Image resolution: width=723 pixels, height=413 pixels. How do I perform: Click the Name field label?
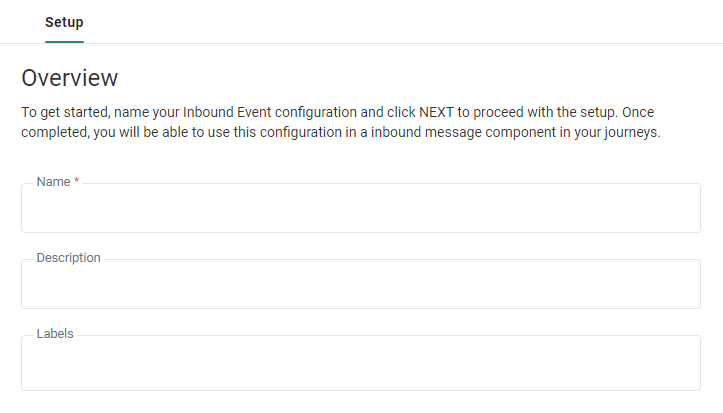click(x=53, y=182)
